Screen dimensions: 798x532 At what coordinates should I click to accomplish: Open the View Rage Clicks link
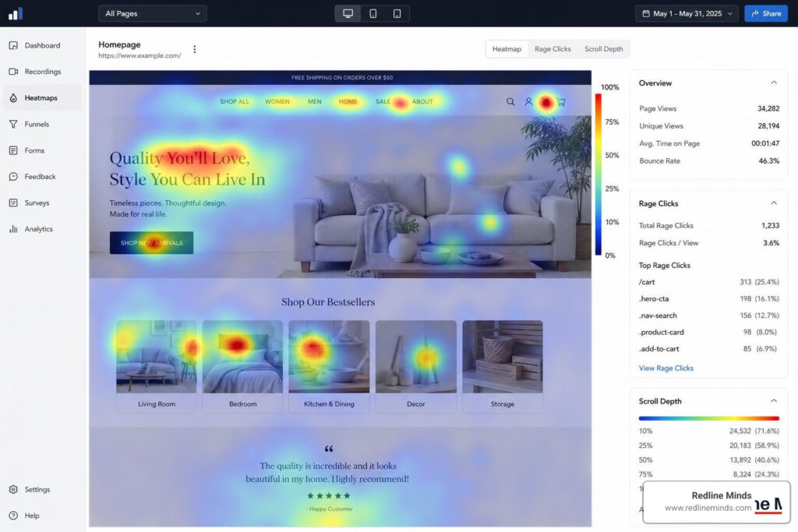pos(666,368)
